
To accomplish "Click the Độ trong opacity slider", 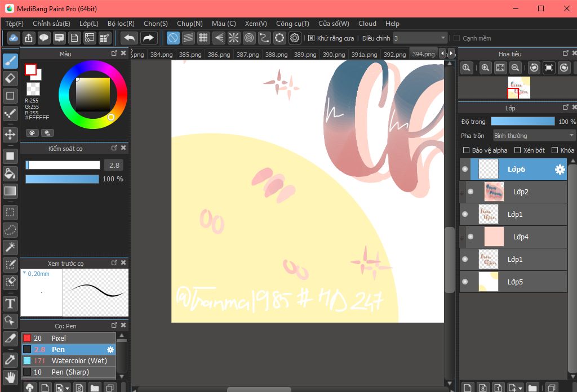I will [522, 121].
